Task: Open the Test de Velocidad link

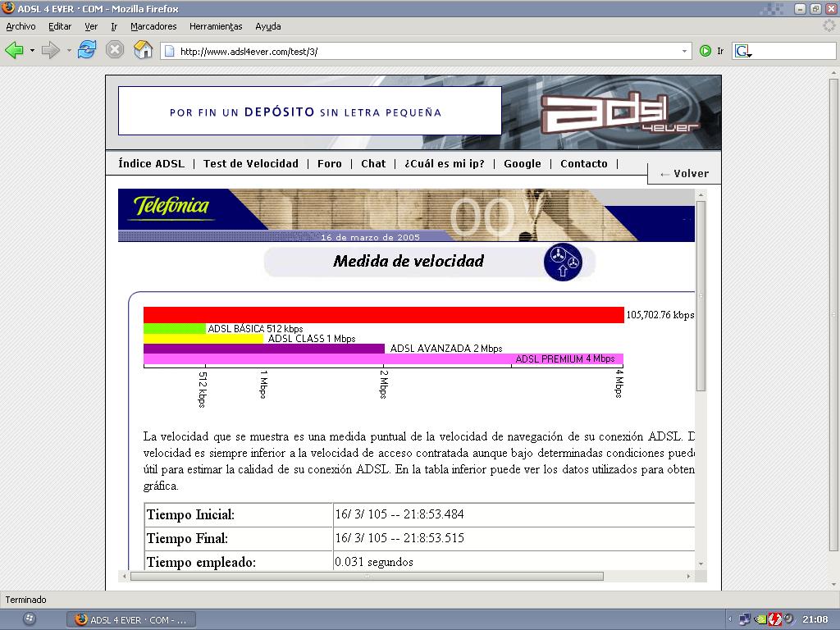Action: pos(251,164)
